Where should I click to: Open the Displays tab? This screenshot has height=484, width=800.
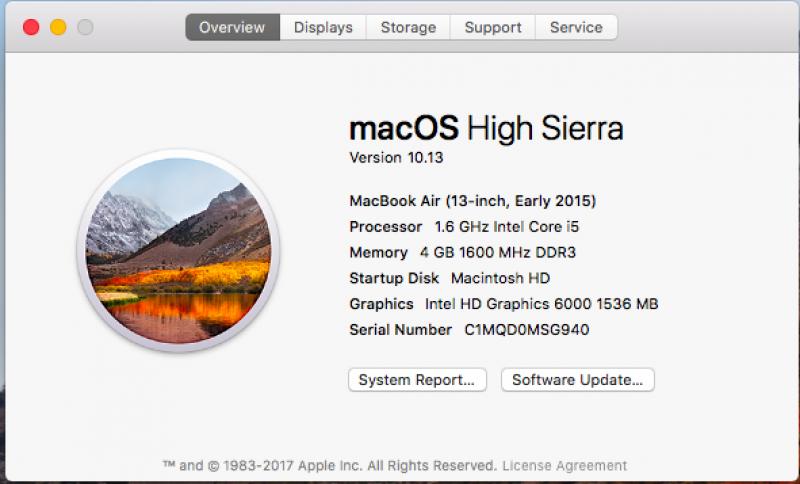(323, 27)
